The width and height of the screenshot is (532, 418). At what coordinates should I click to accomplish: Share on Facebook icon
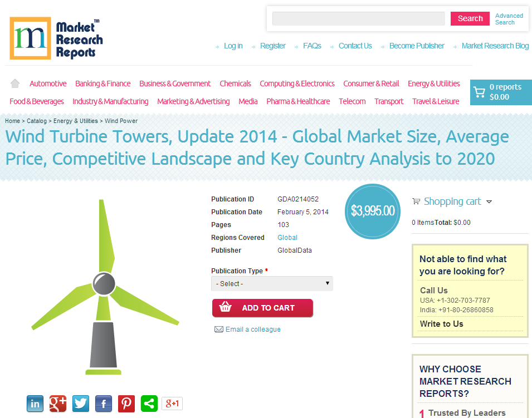[104, 404]
